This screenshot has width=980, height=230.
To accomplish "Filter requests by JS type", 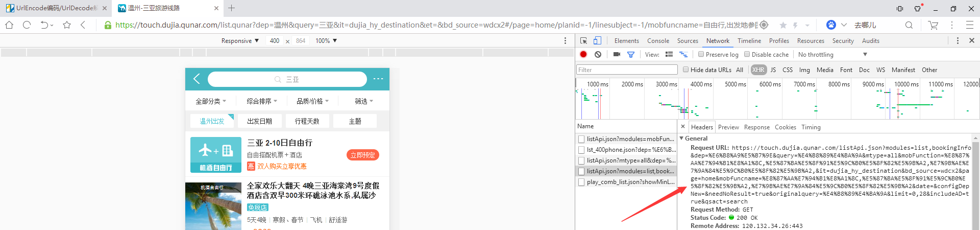I will (x=773, y=70).
